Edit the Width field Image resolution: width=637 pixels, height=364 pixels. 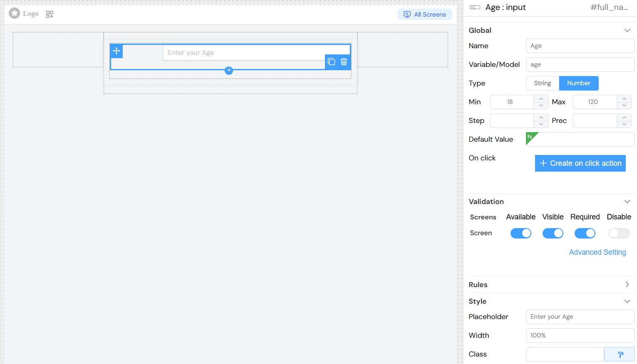[580, 335]
